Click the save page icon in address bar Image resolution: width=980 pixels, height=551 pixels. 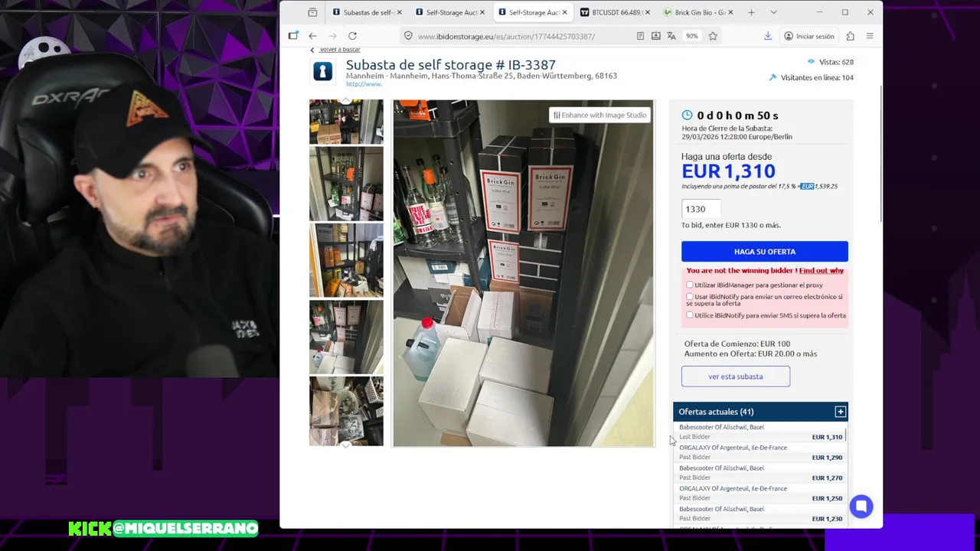(656, 36)
